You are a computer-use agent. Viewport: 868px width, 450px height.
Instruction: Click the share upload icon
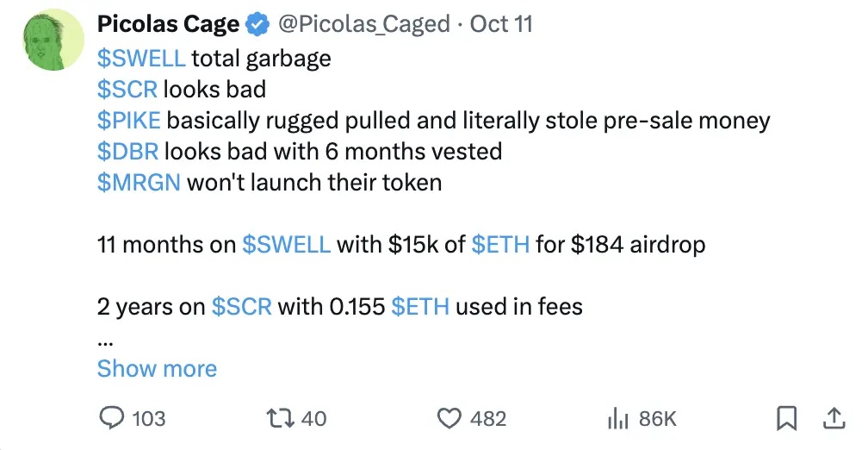tap(834, 418)
